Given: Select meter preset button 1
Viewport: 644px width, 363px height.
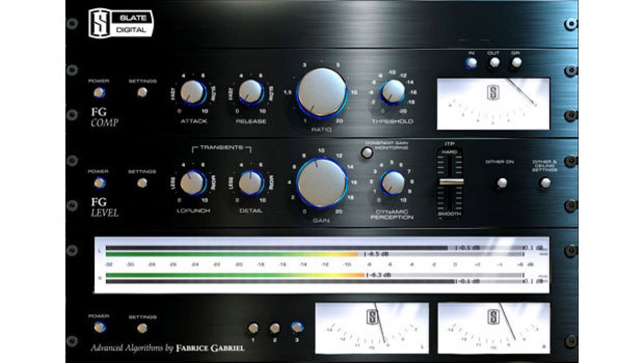Looking at the screenshot, I should click(x=253, y=327).
